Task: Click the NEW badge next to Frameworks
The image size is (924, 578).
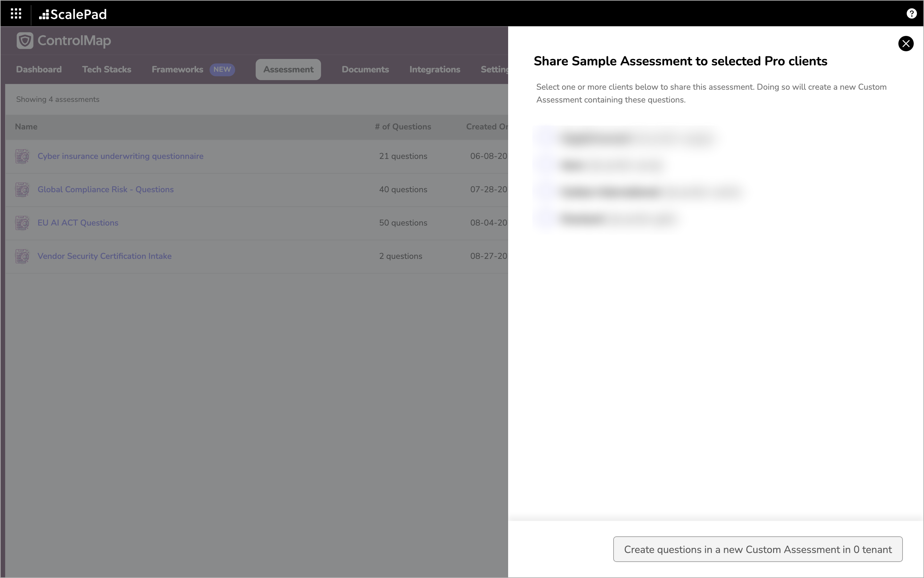Action: [222, 70]
